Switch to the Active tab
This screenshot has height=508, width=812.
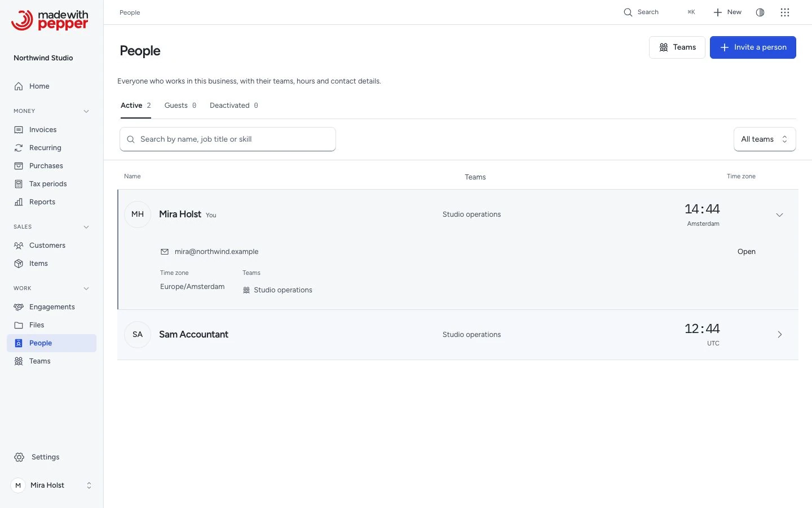click(x=136, y=106)
